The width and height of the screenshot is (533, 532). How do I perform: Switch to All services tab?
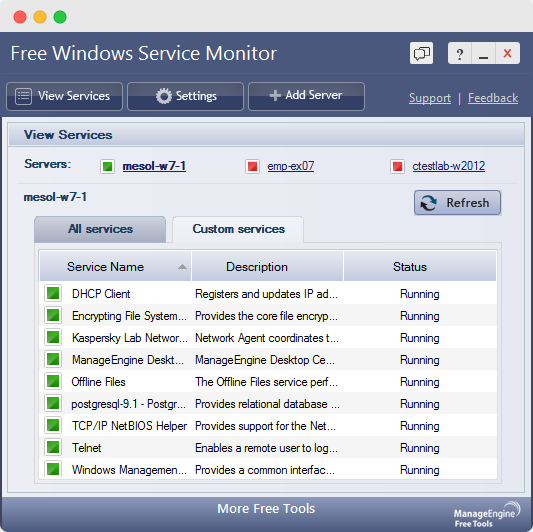[100, 229]
